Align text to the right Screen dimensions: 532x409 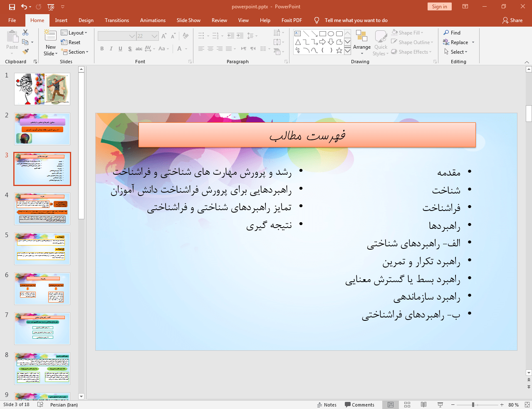220,49
